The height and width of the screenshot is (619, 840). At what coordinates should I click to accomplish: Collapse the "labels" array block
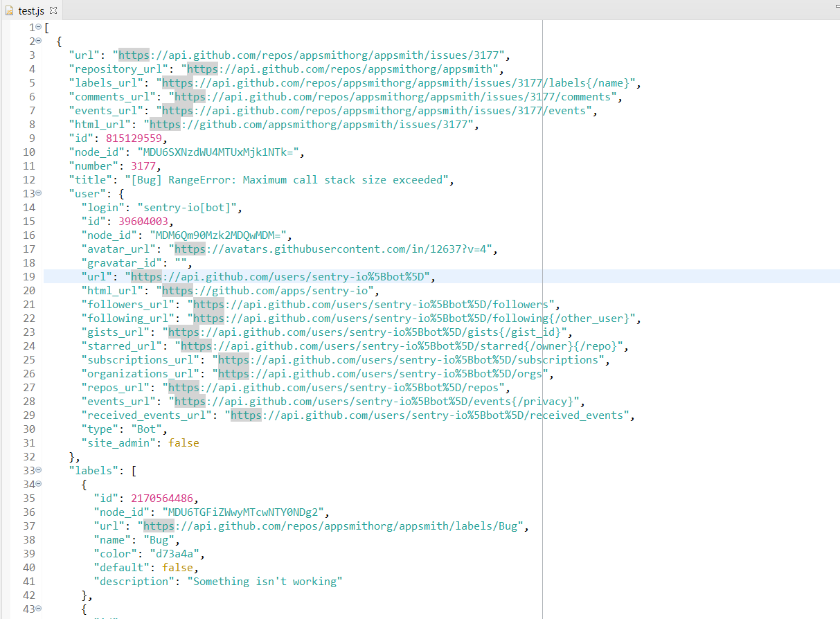coord(38,470)
